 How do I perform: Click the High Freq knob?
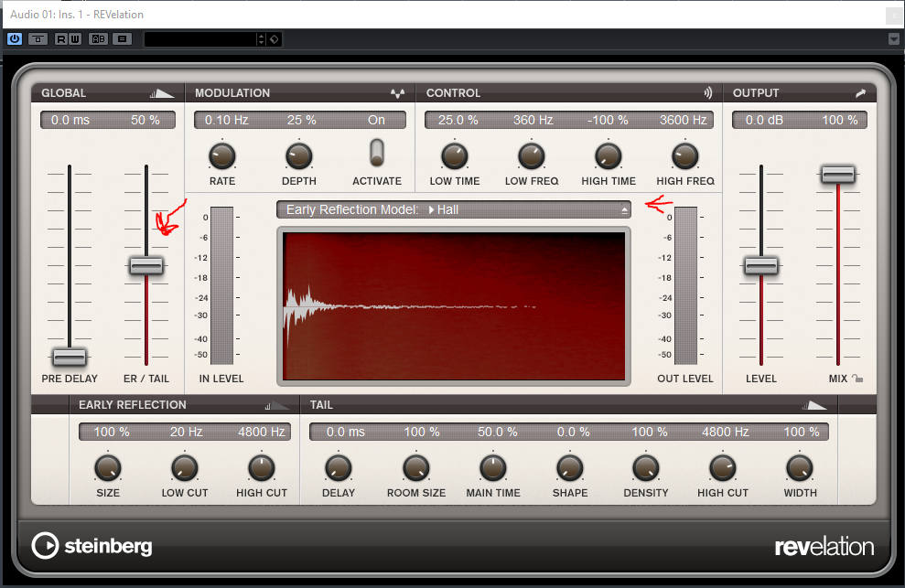coord(685,156)
